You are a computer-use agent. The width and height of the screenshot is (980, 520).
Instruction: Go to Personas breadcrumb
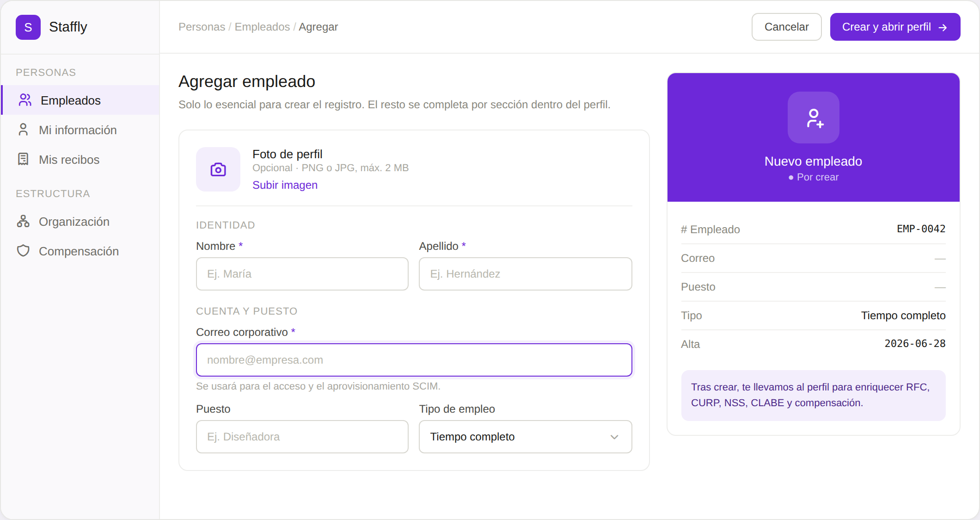[202, 27]
